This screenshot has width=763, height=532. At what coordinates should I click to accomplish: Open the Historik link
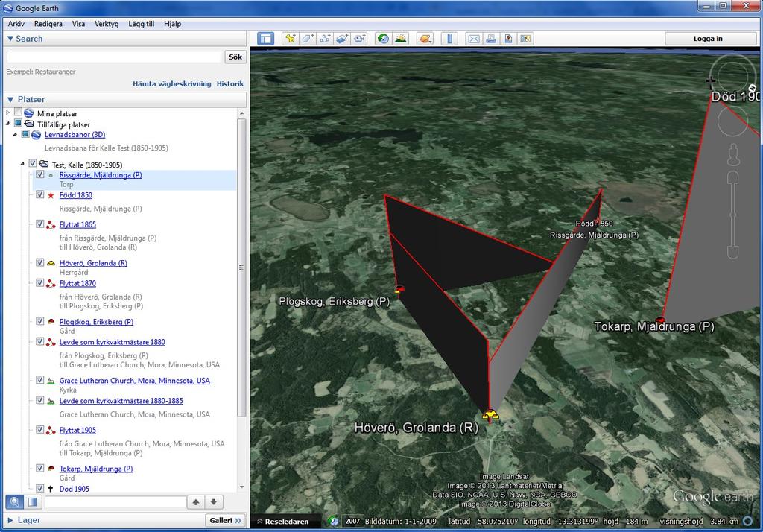(230, 83)
